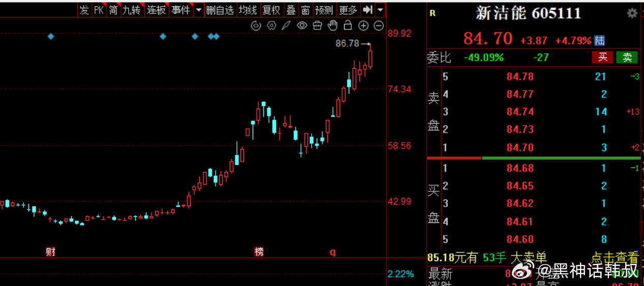Select the pen drawing tool icon
644x286 pixels.
287,25
